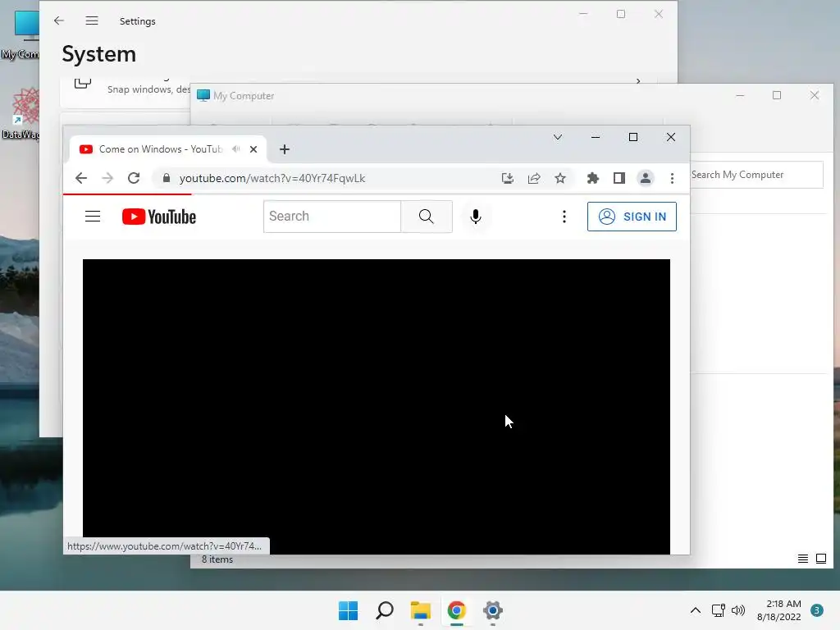840x630 pixels.
Task: Click the YouTube Search field
Action: 332,217
